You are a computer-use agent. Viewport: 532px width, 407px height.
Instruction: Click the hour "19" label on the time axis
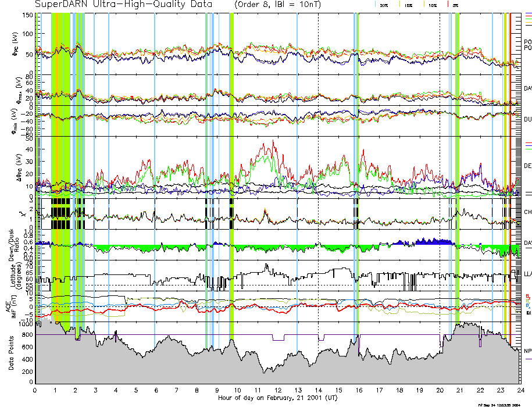(x=420, y=390)
